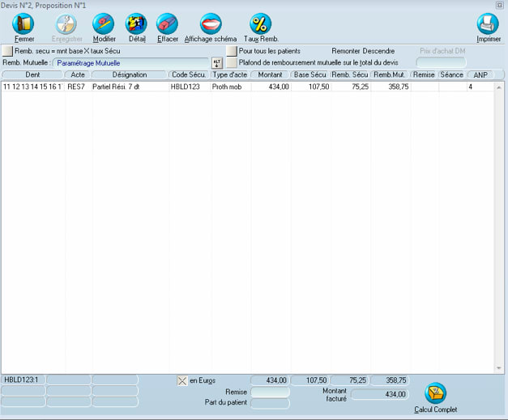Screen dimensions: 508x420
Task: Toggle 'Plafond de remboursement mutuelle' checkbox
Action: tap(232, 62)
